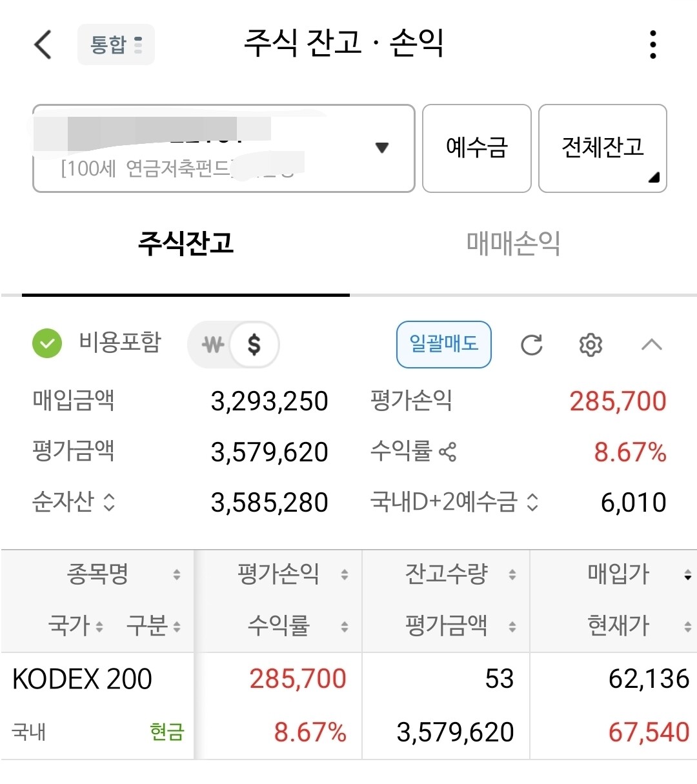Open the balance settings gear

pos(591,345)
